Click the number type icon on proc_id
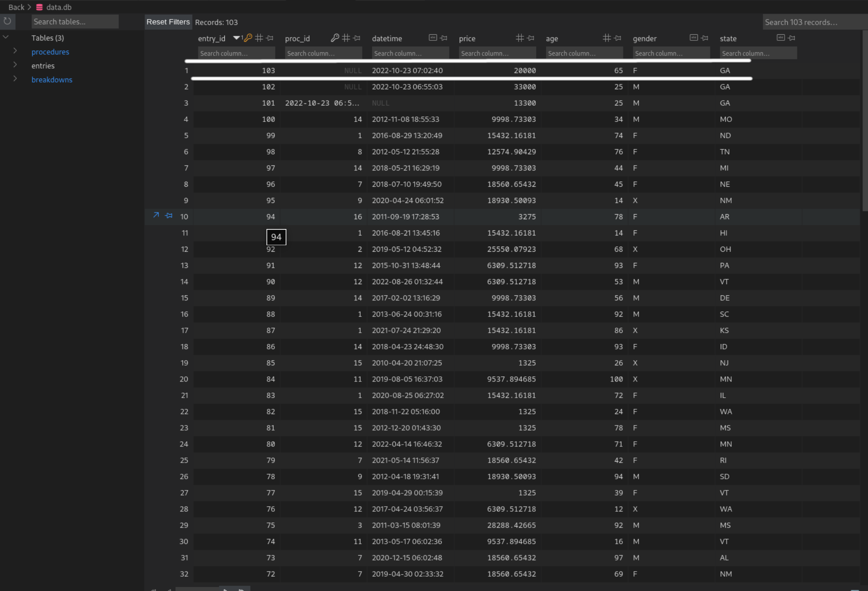The width and height of the screenshot is (868, 591). 346,38
